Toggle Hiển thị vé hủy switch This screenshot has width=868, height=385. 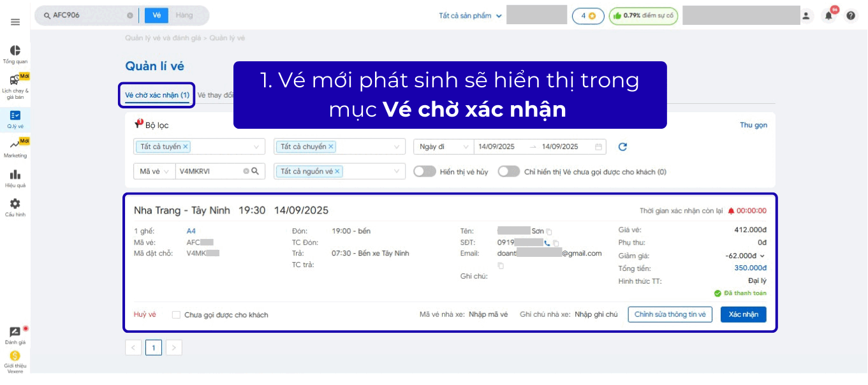pos(425,171)
